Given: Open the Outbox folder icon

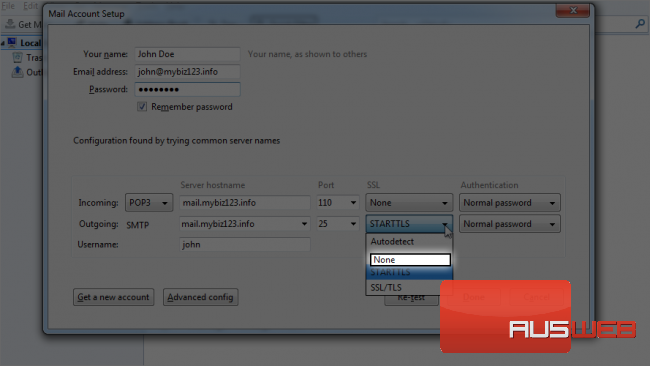Looking at the screenshot, I should pyautogui.click(x=17, y=72).
